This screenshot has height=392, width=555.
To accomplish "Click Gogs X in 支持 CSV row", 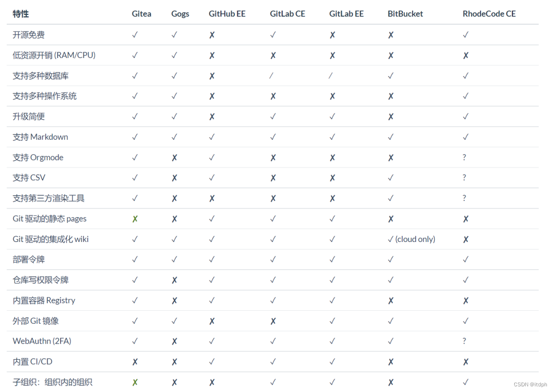I will pos(174,178).
